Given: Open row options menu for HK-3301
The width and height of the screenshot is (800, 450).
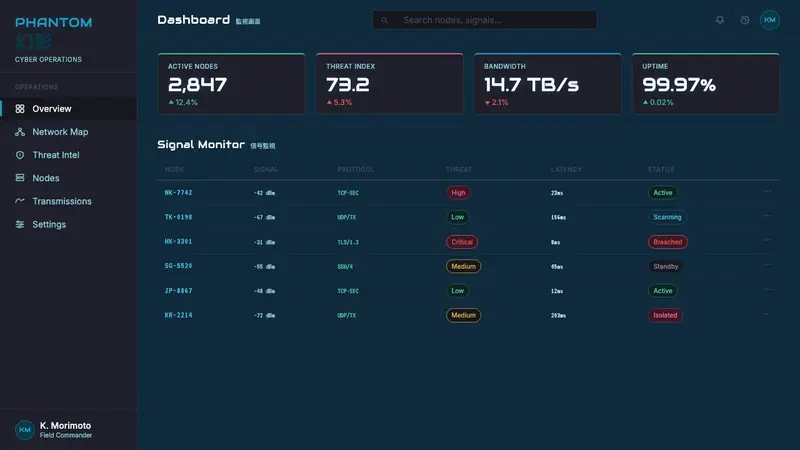Looking at the screenshot, I should (x=767, y=240).
